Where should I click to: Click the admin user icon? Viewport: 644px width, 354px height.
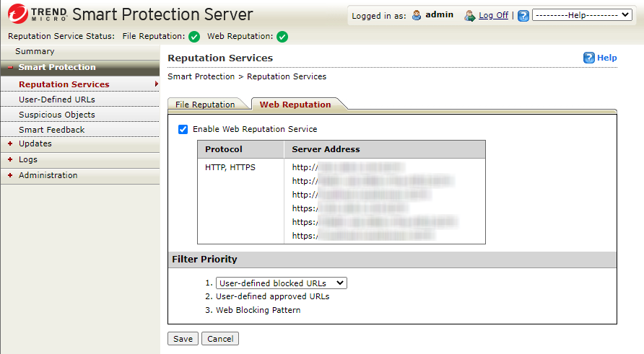[417, 15]
